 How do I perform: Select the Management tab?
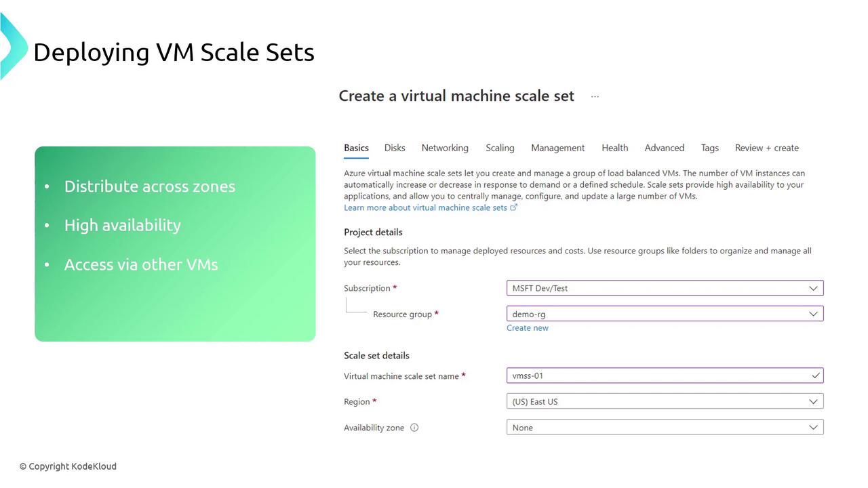[x=557, y=148]
